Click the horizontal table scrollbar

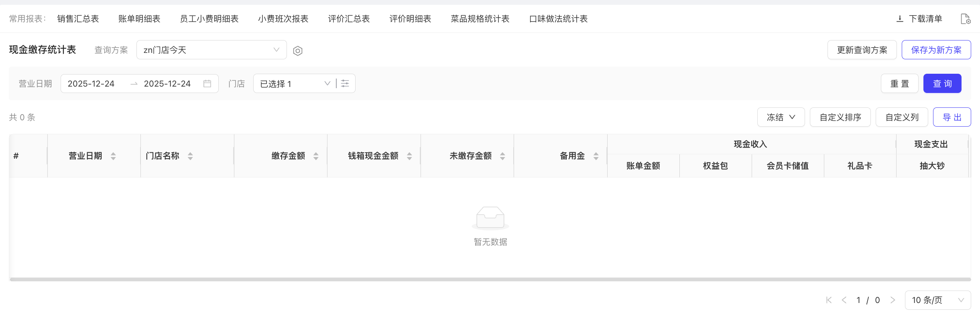click(x=490, y=279)
